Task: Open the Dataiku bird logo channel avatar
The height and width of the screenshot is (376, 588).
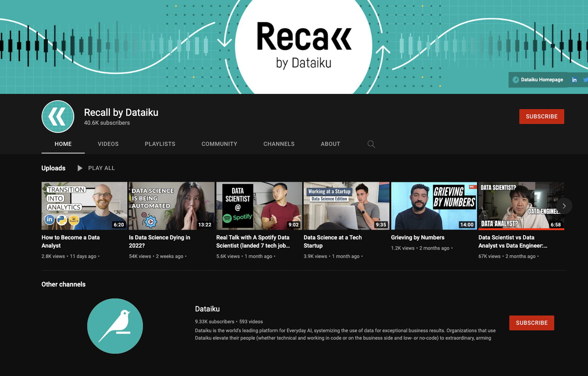Action: (x=115, y=326)
